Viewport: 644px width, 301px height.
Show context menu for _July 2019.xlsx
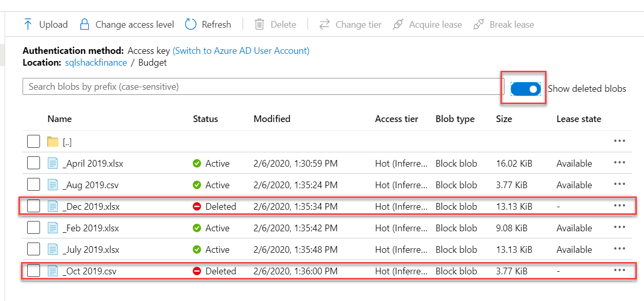tap(619, 249)
